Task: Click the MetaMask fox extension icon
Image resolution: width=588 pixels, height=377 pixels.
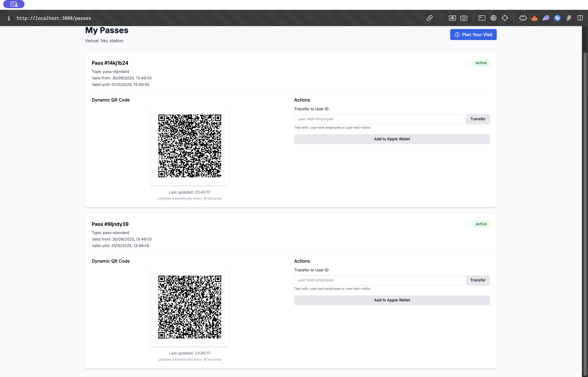Action: pyautogui.click(x=535, y=18)
